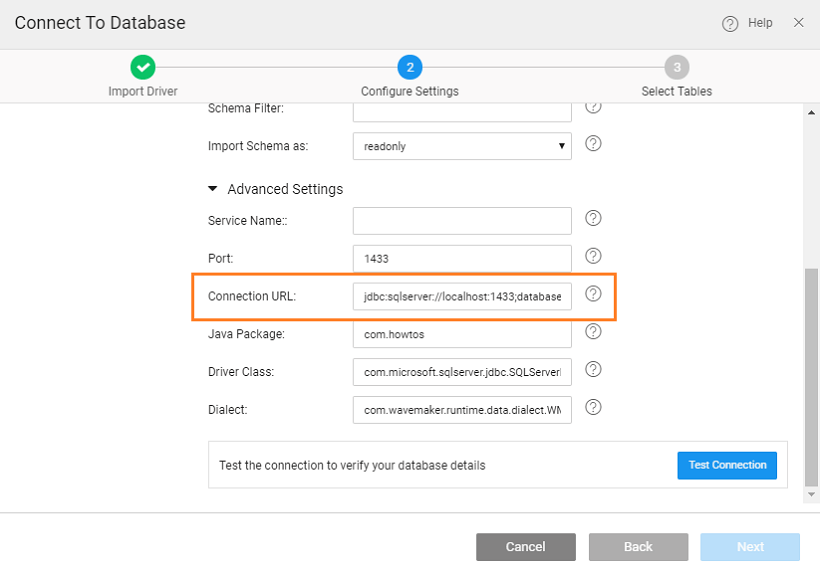This screenshot has height=580, width=820.
Task: Click help icon next to Port field
Action: [x=593, y=256]
